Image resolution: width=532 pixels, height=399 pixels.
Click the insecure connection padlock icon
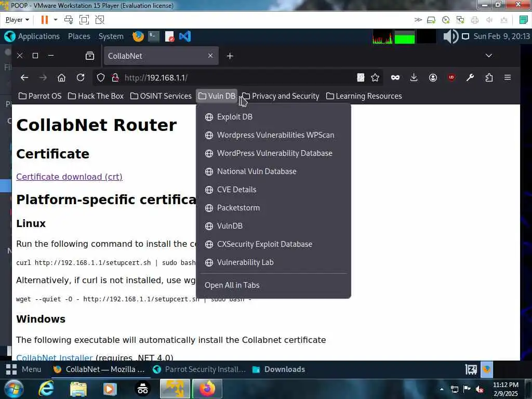click(115, 78)
